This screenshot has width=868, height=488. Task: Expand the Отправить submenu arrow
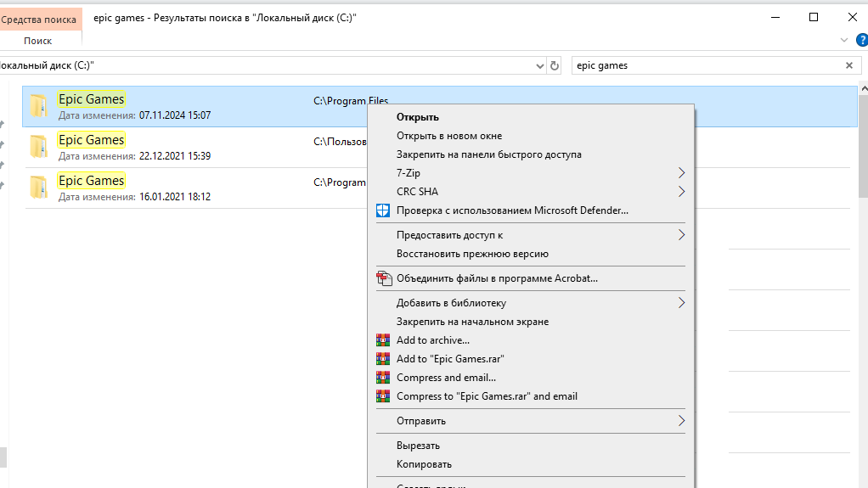pos(681,421)
